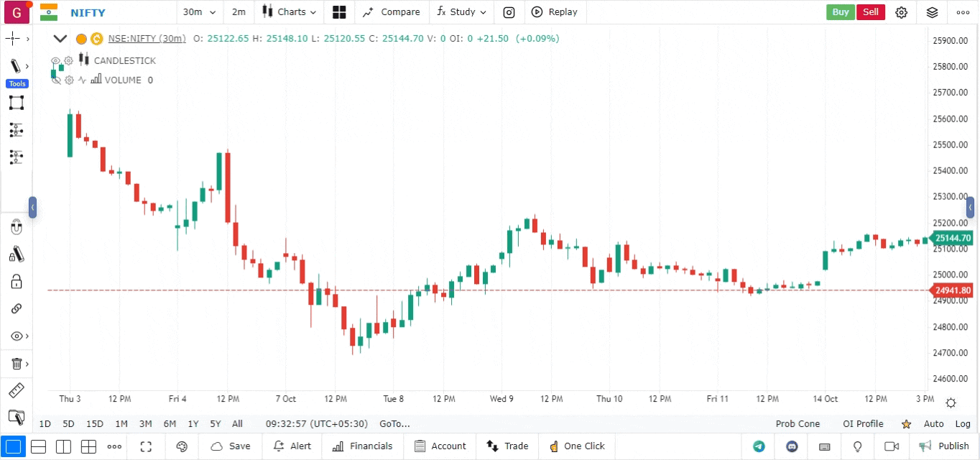Click the trash delete drawings icon
Viewport: 980px width, 460px height.
tap(17, 364)
